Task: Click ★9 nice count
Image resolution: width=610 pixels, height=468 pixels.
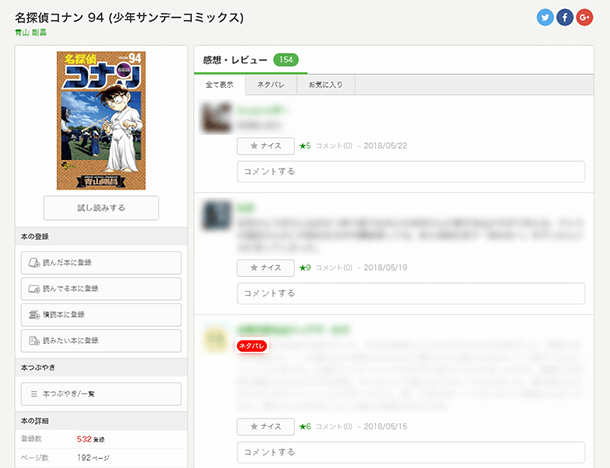Action: 305,268
